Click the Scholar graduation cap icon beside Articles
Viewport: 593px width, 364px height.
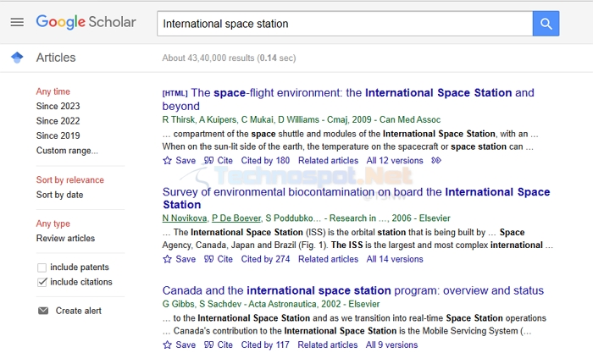[x=17, y=58]
